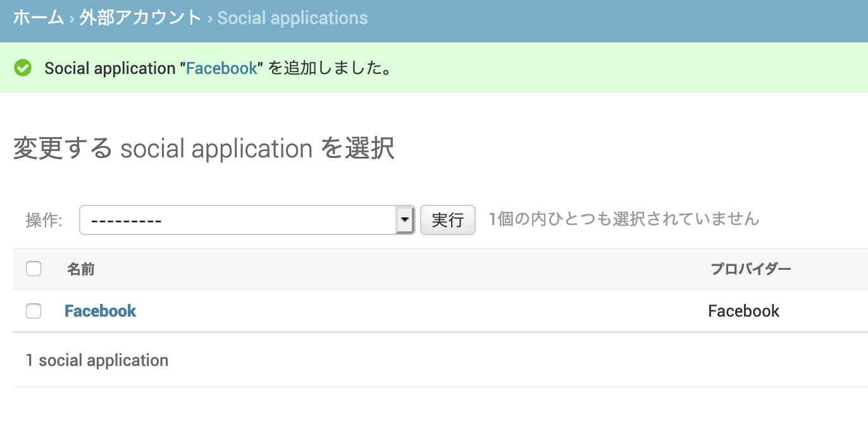The height and width of the screenshot is (426, 868).
Task: Click the "1 social application" count text
Action: click(x=97, y=360)
